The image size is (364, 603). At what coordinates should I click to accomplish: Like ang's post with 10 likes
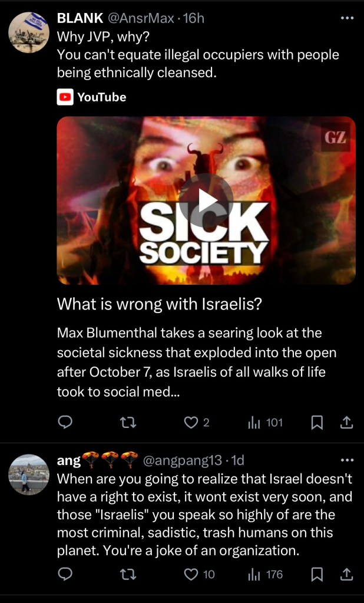coord(199,575)
